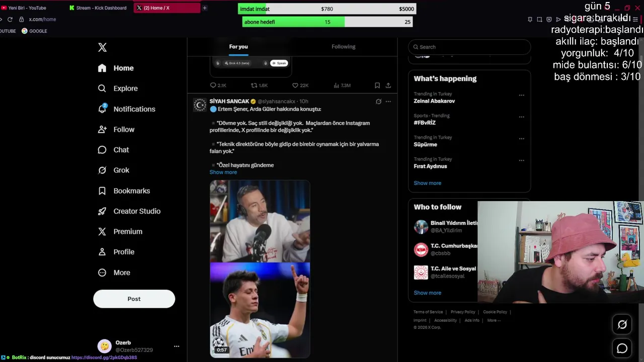Play the 0:57 video of Ertem Şener
The width and height of the screenshot is (644, 362).
(x=260, y=269)
